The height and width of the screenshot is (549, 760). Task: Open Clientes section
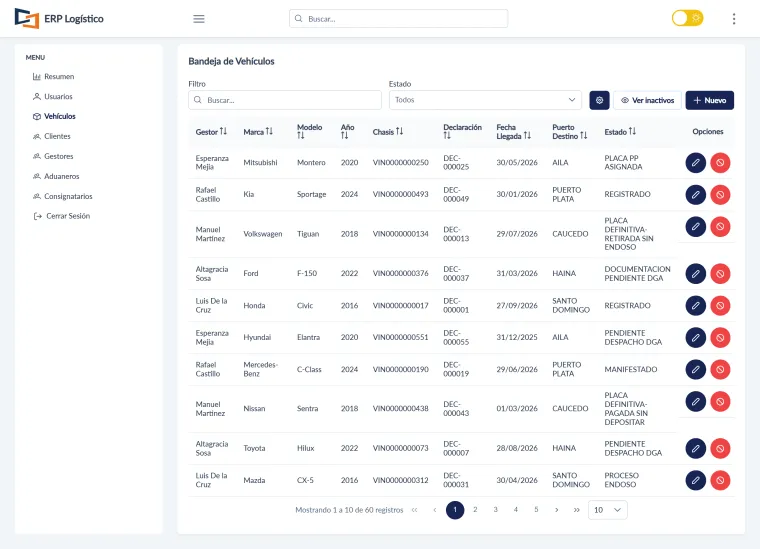click(x=51, y=136)
